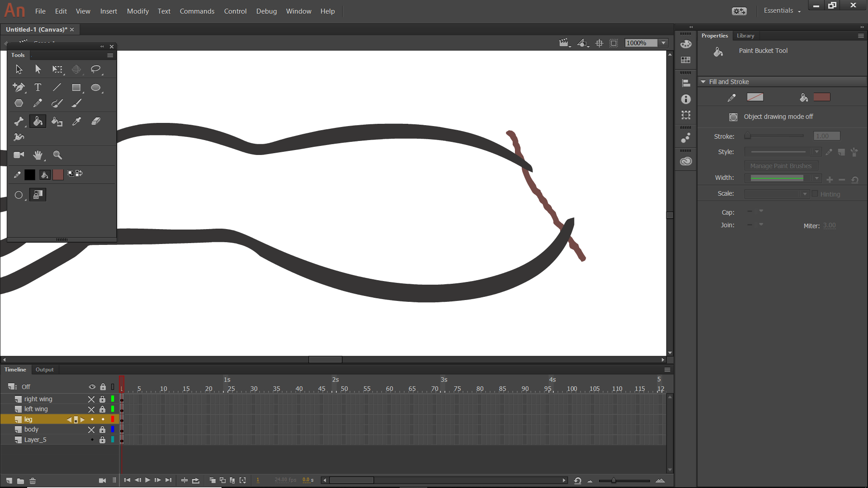Viewport: 868px width, 488px height.
Task: Switch to the Library tab
Action: 745,36
